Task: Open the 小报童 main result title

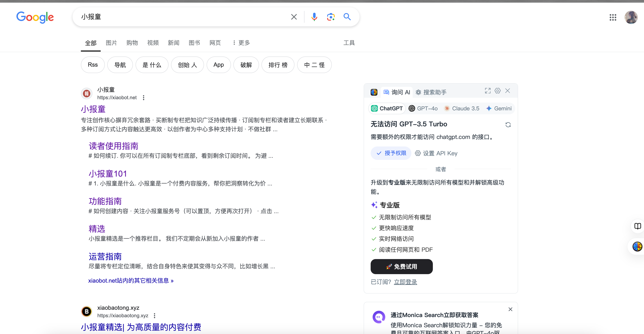Action: (93, 109)
